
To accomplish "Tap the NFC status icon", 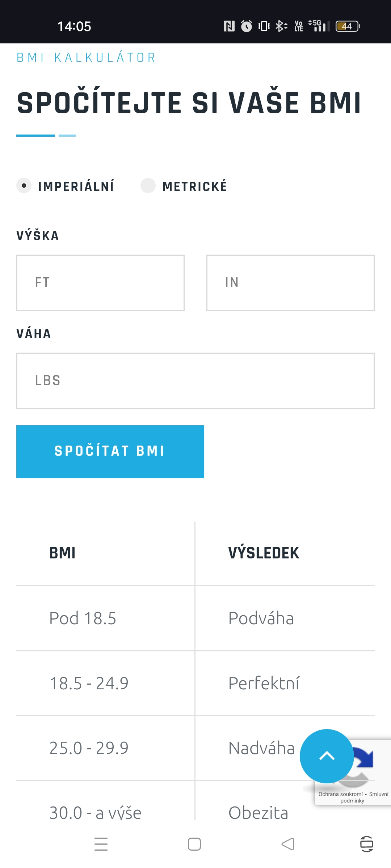I will [x=229, y=26].
